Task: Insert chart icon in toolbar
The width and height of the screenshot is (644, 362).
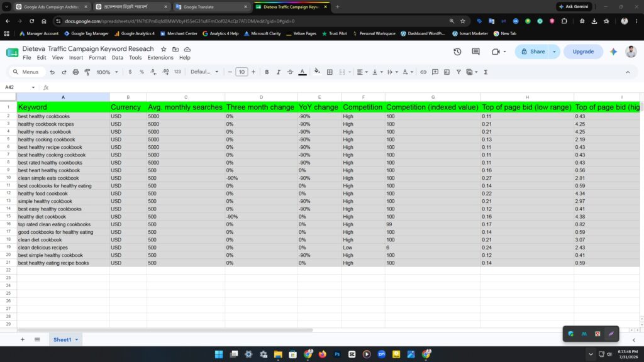Action: click(x=447, y=72)
